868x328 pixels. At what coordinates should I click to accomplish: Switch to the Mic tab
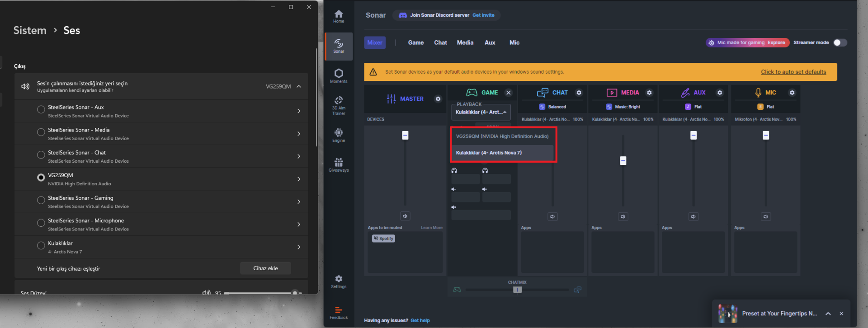point(514,42)
